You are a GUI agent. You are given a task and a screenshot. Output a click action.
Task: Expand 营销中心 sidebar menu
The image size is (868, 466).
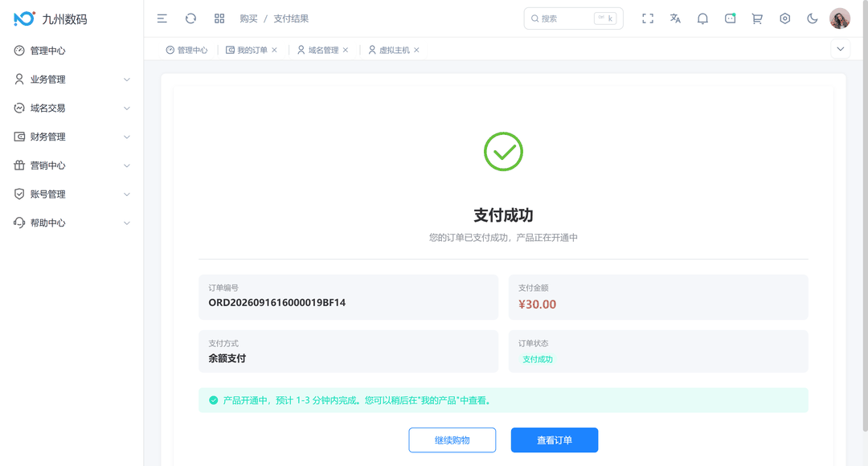tap(72, 166)
